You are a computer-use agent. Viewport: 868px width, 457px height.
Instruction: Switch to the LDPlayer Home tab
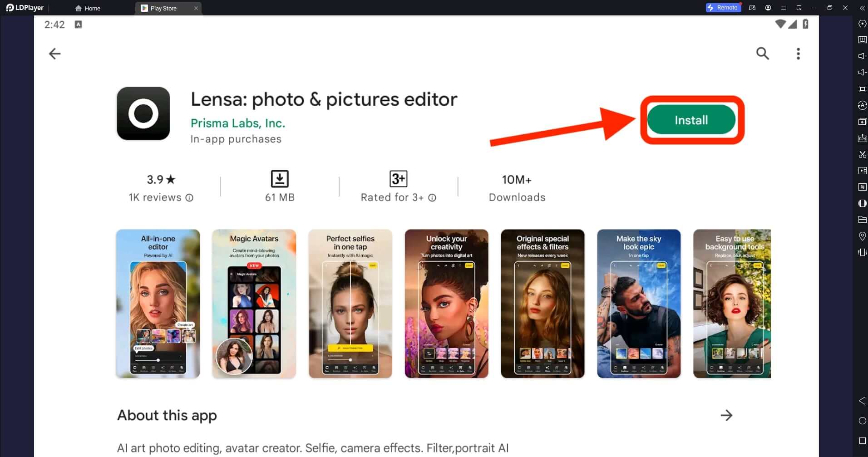(88, 8)
